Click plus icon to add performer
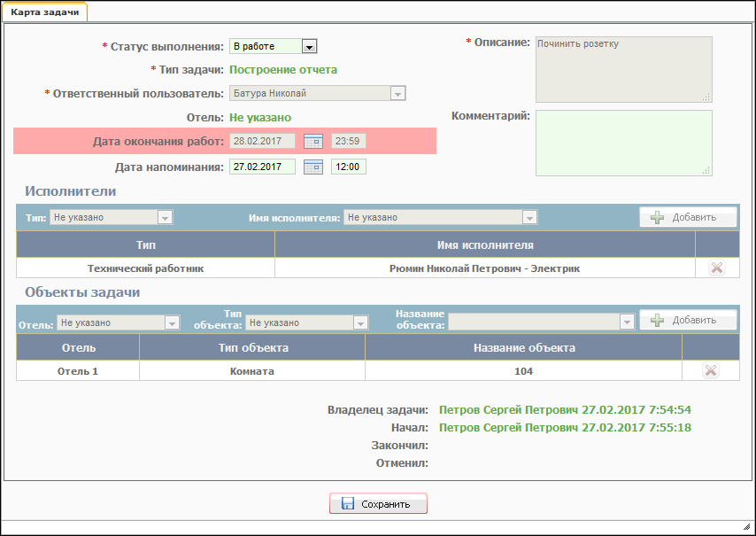This screenshot has height=536, width=756. [658, 217]
